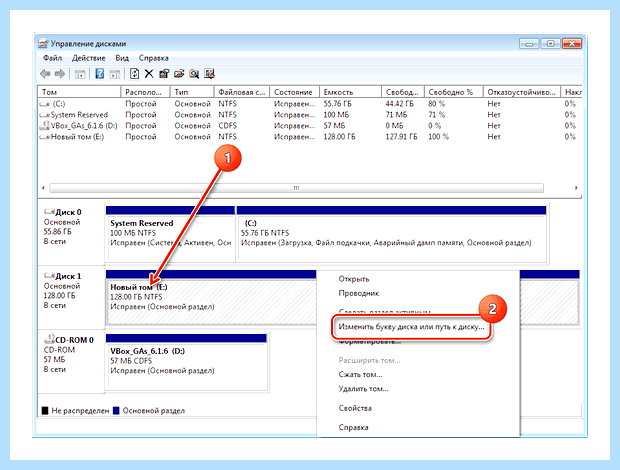
Task: Click the 55.76 ГБ capacity cell
Action: (338, 104)
